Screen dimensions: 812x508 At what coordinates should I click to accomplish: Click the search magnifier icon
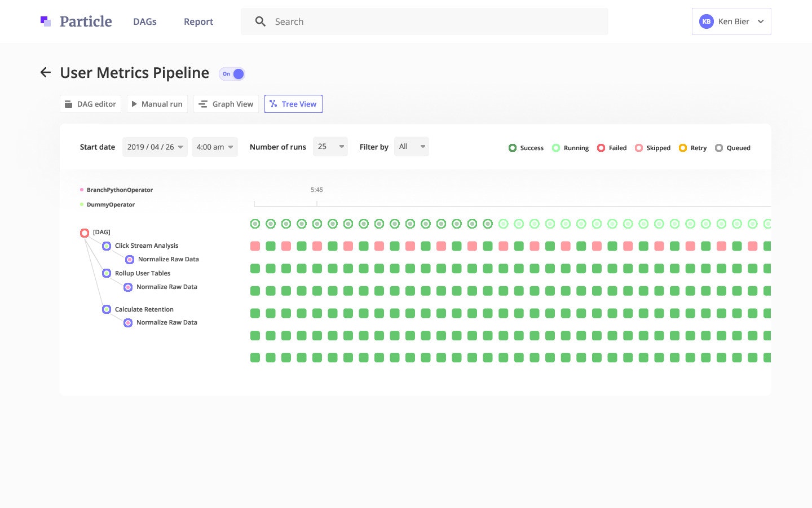260,21
